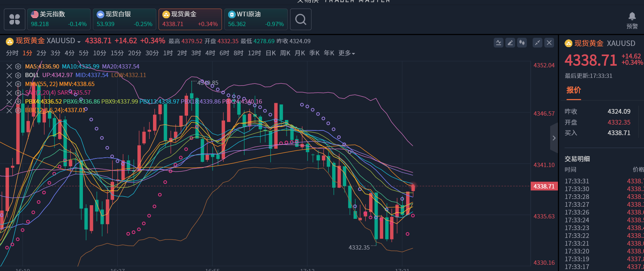Toggle the side panel using the chevron handle
Screen dimensions: 644x271
click(x=554, y=138)
